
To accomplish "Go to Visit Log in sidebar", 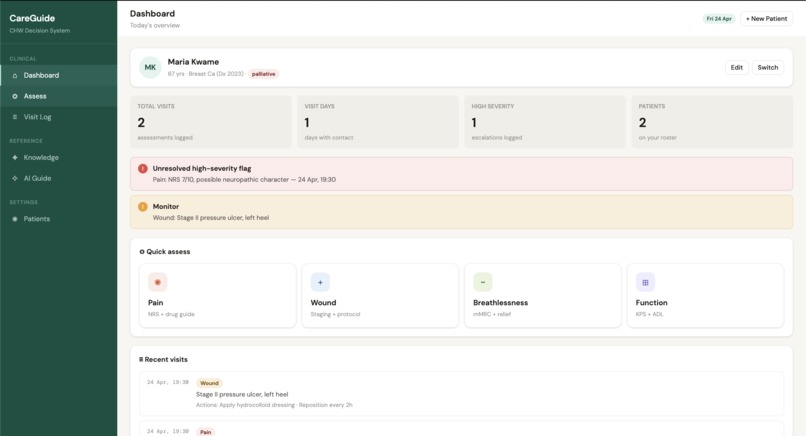I will point(59,117).
